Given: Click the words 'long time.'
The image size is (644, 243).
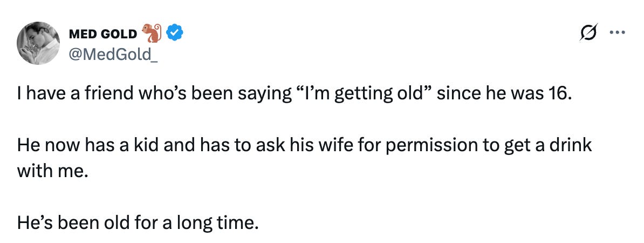Looking at the screenshot, I should [x=218, y=223].
